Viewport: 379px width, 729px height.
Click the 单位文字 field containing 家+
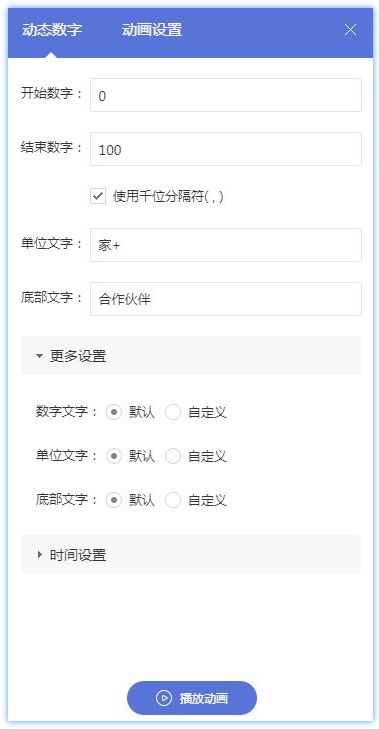point(226,245)
